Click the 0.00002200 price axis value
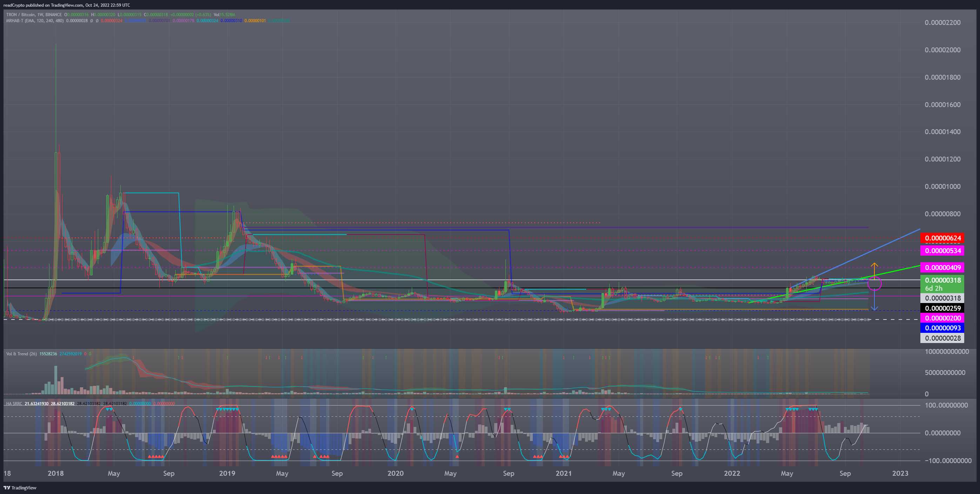The height and width of the screenshot is (494, 980). pyautogui.click(x=942, y=22)
